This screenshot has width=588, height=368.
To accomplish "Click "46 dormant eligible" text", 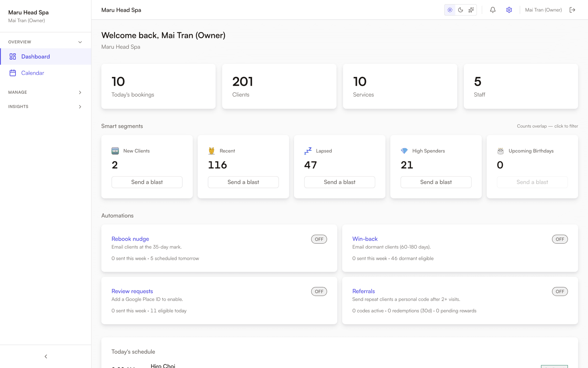I will coord(412,258).
